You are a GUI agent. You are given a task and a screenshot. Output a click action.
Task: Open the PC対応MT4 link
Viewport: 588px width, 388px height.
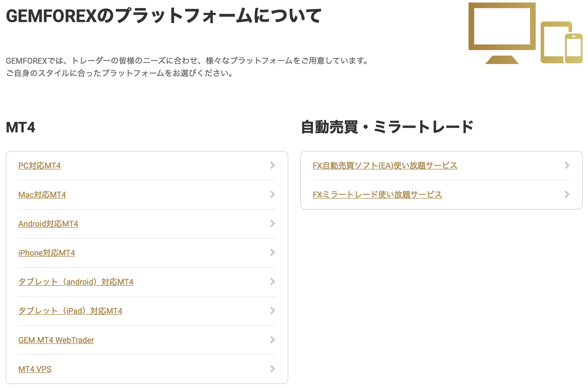pyautogui.click(x=40, y=166)
